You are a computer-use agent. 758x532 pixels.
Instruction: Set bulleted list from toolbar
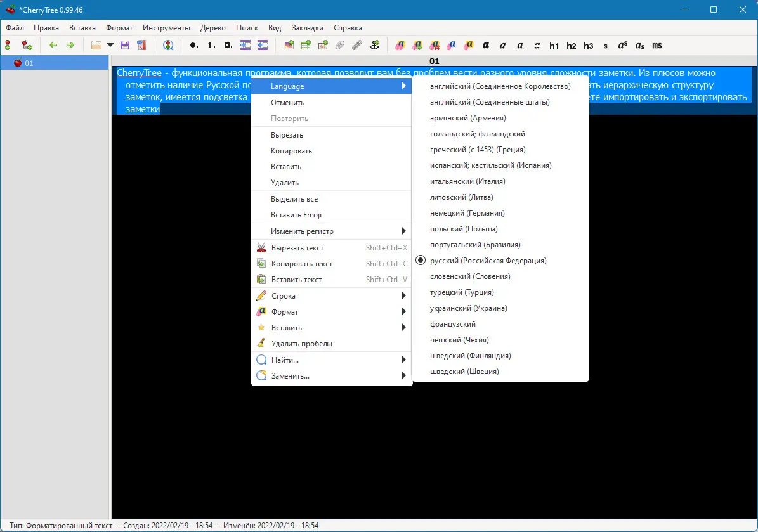point(193,46)
